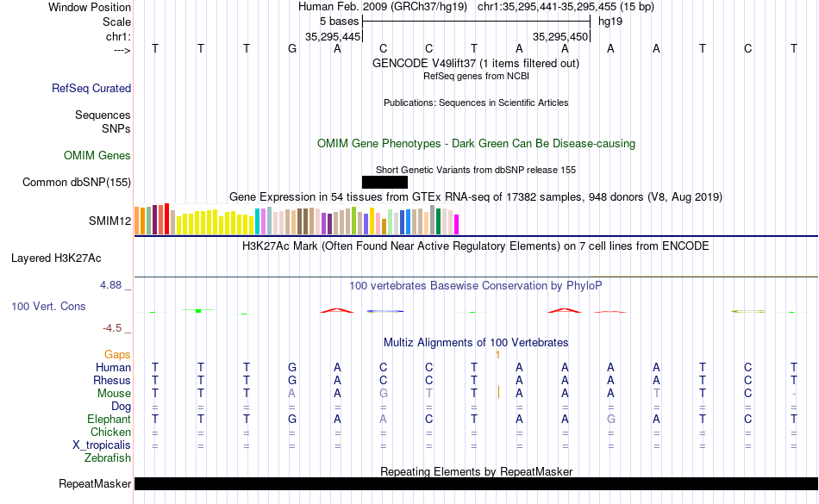Click the RefSeq Curated track label
This screenshot has width=819, height=504.
click(x=91, y=88)
